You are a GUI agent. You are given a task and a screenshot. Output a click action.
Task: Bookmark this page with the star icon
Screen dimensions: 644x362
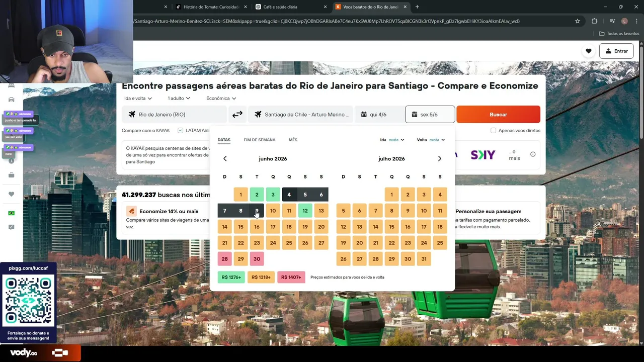pyautogui.click(x=578, y=21)
